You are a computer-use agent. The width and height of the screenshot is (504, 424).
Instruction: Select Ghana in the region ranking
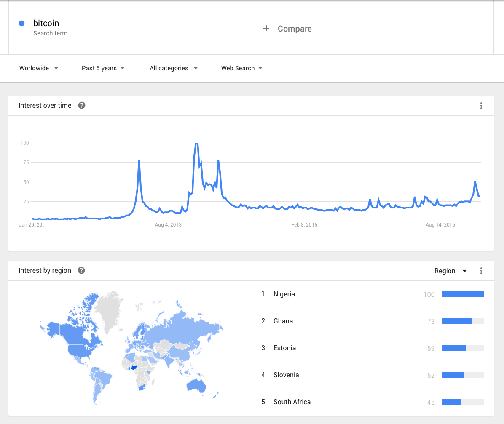(x=283, y=321)
